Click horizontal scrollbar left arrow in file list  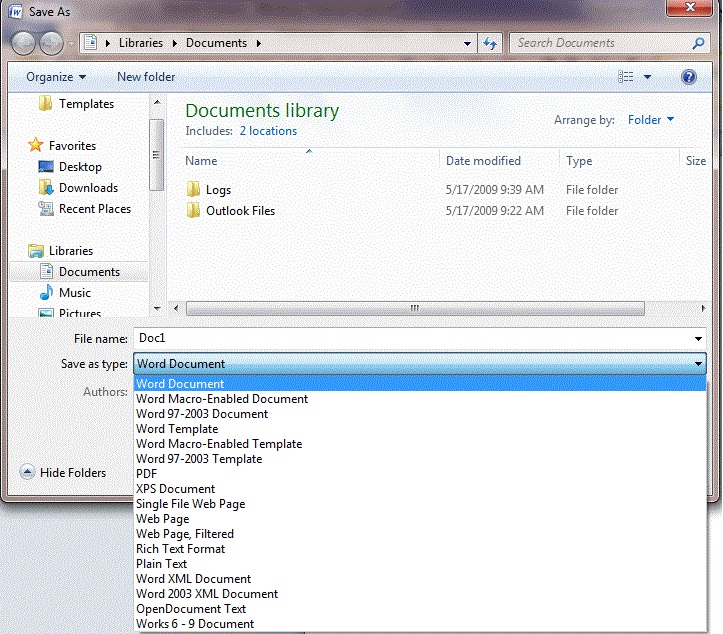click(176, 308)
